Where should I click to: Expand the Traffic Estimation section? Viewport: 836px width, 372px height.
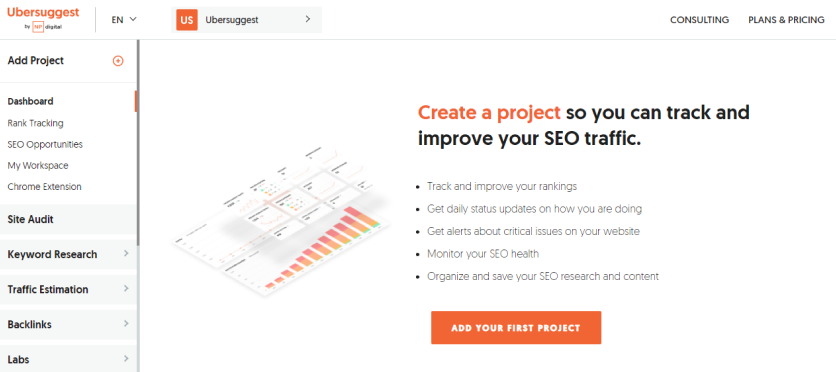coord(68,289)
